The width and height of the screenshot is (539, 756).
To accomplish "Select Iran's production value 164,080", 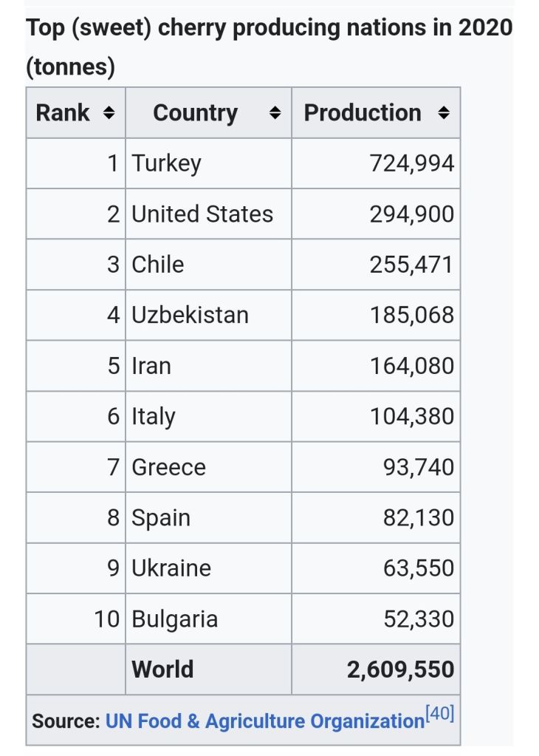I will pos(411,367).
